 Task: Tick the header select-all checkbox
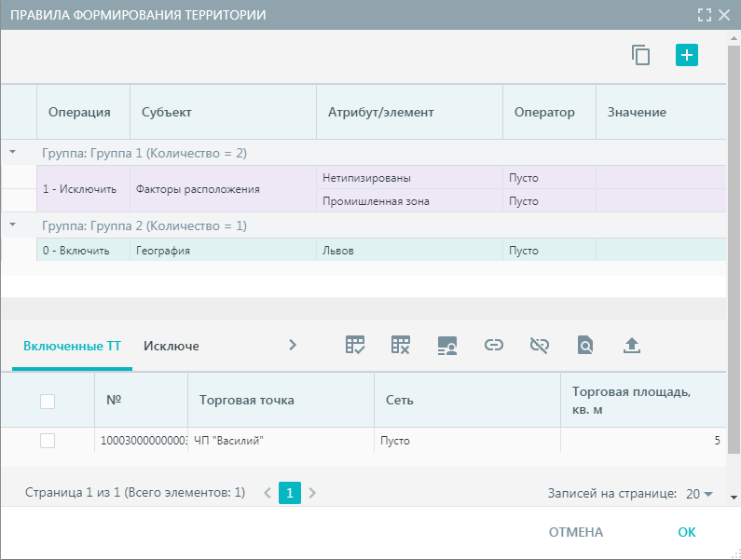coord(48,402)
